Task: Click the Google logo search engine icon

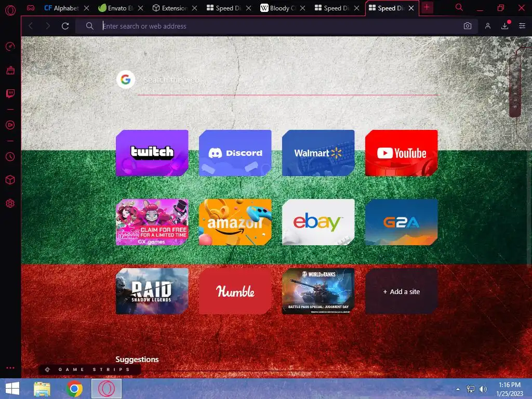Action: point(126,79)
